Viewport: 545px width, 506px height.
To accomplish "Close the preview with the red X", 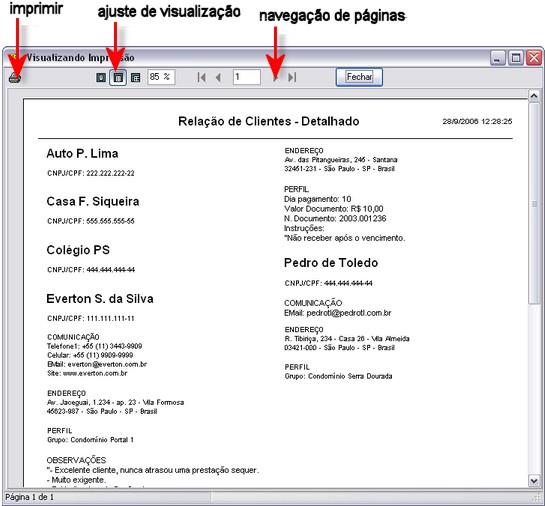I will [534, 58].
